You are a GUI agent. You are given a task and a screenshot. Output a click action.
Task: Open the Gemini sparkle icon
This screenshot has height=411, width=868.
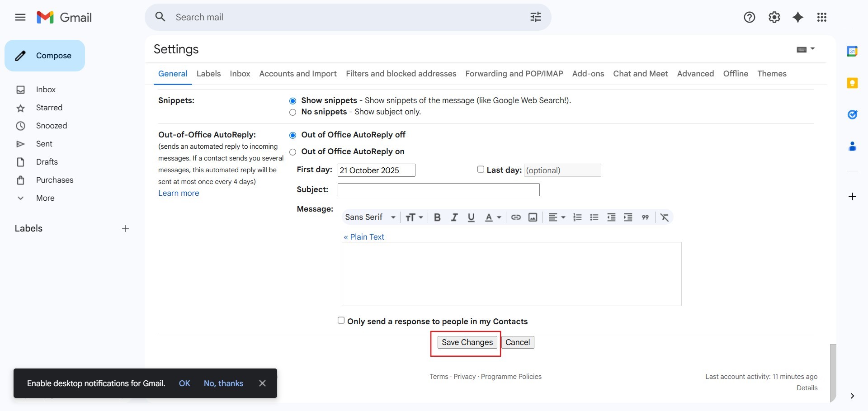798,17
